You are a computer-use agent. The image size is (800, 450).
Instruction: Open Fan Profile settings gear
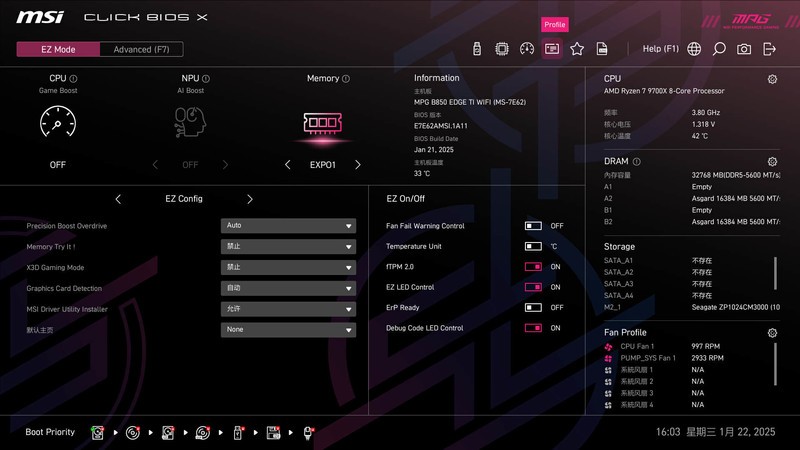(772, 333)
